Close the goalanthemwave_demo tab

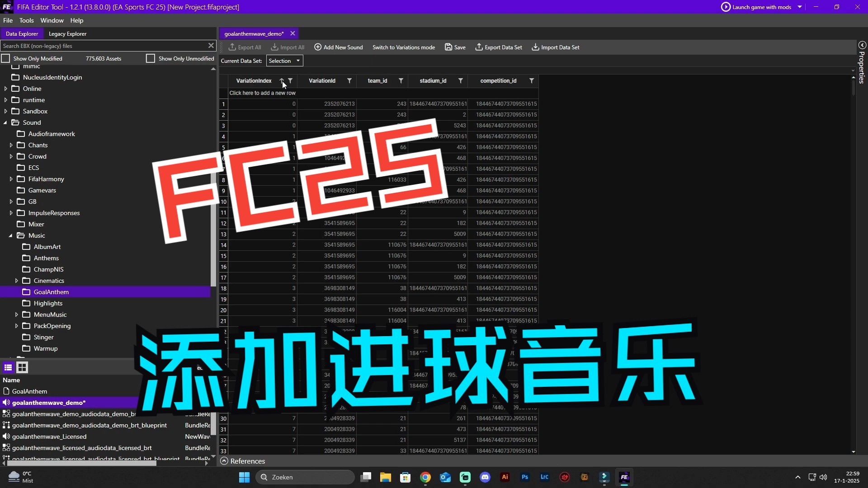point(292,33)
